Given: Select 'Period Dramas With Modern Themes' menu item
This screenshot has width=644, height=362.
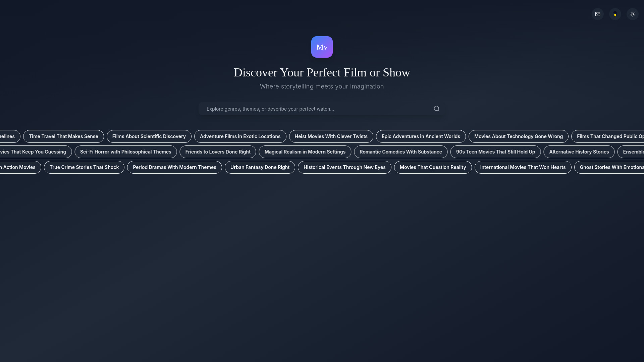Looking at the screenshot, I should [x=174, y=167].
